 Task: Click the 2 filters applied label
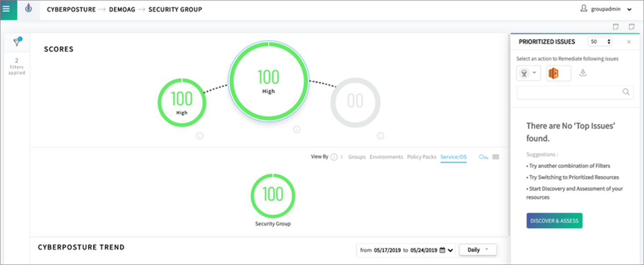pyautogui.click(x=17, y=66)
